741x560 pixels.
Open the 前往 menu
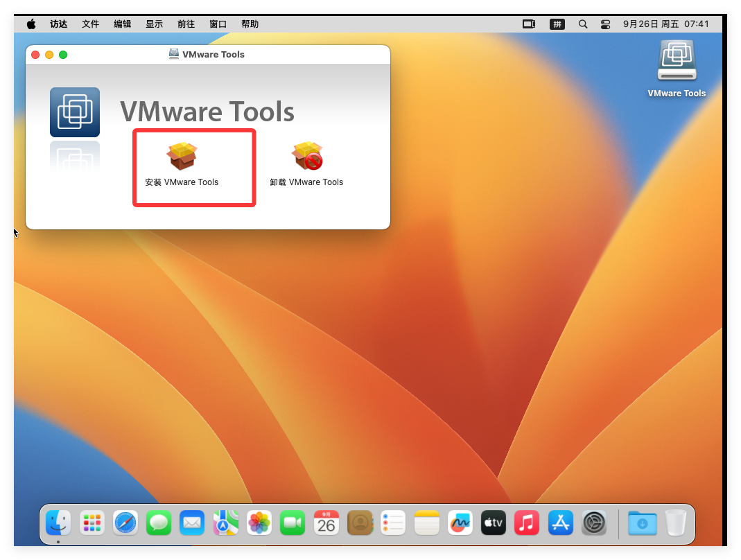click(186, 24)
